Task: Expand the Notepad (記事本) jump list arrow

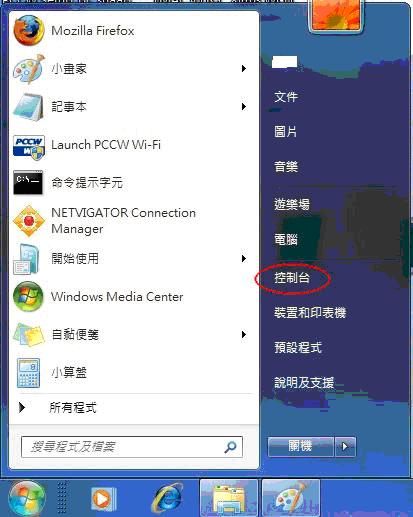Action: (x=244, y=107)
